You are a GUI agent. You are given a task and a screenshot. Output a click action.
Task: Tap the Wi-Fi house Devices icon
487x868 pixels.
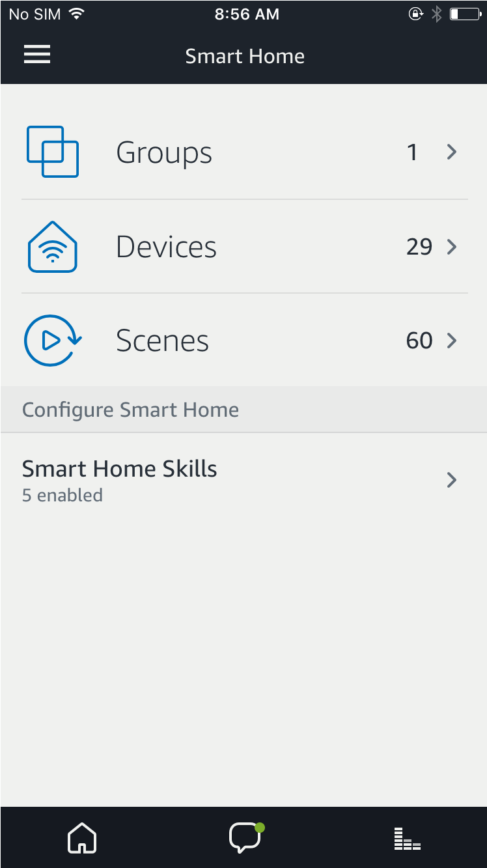53,247
